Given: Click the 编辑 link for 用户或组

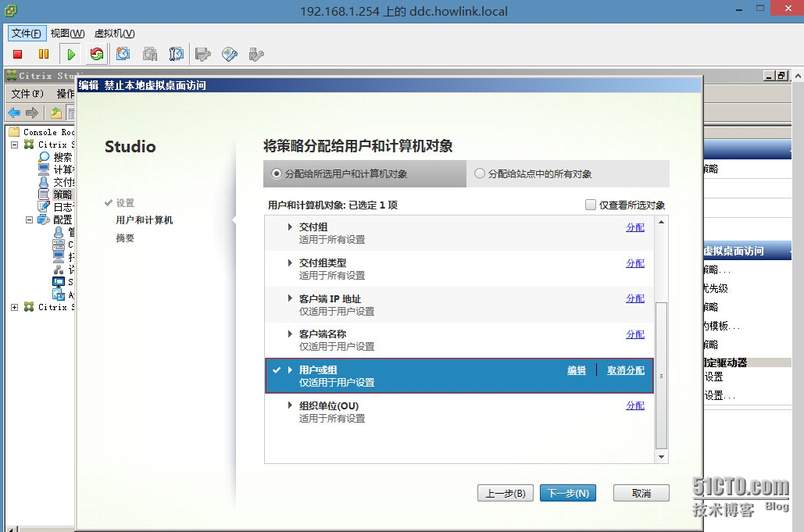Looking at the screenshot, I should (x=576, y=370).
